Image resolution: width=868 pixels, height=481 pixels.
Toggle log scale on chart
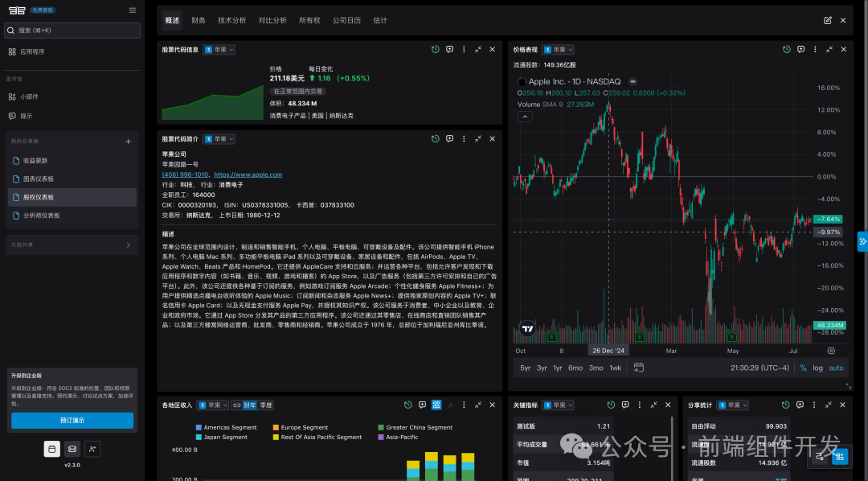click(817, 368)
